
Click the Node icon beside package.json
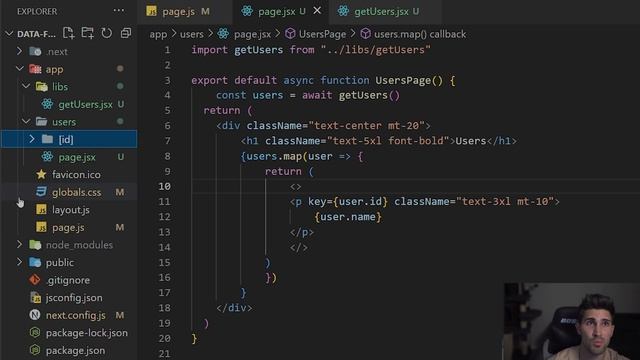35,350
